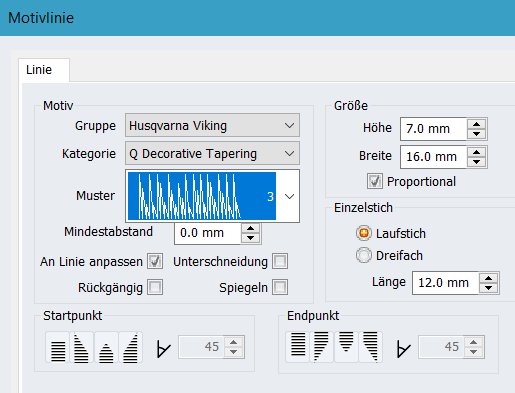Image resolution: width=515 pixels, height=393 pixels.
Task: Select the center-pointed end point icon
Action: point(346,347)
